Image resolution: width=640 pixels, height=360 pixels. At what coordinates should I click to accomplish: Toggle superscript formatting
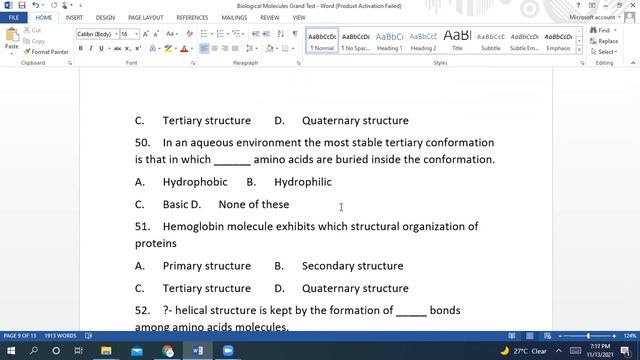click(138, 49)
